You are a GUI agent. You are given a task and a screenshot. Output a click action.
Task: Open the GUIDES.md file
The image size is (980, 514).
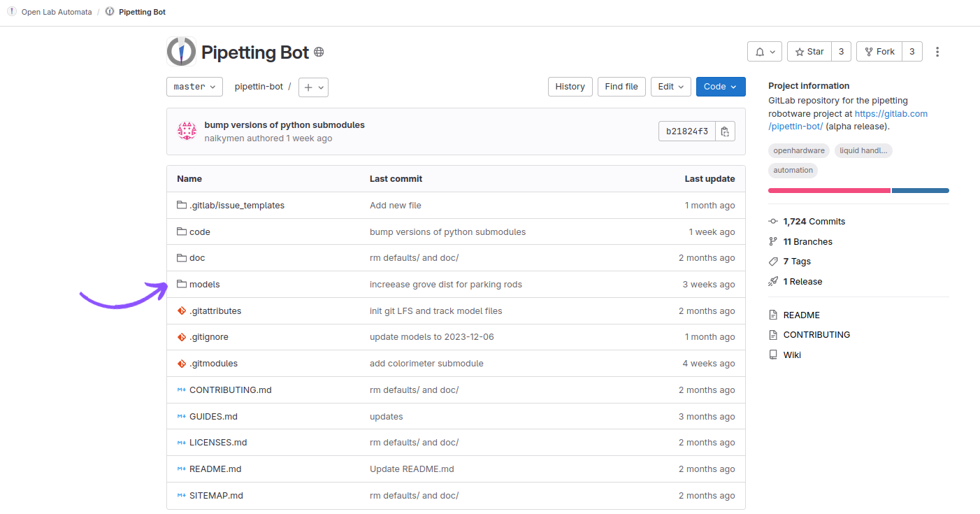tap(213, 416)
